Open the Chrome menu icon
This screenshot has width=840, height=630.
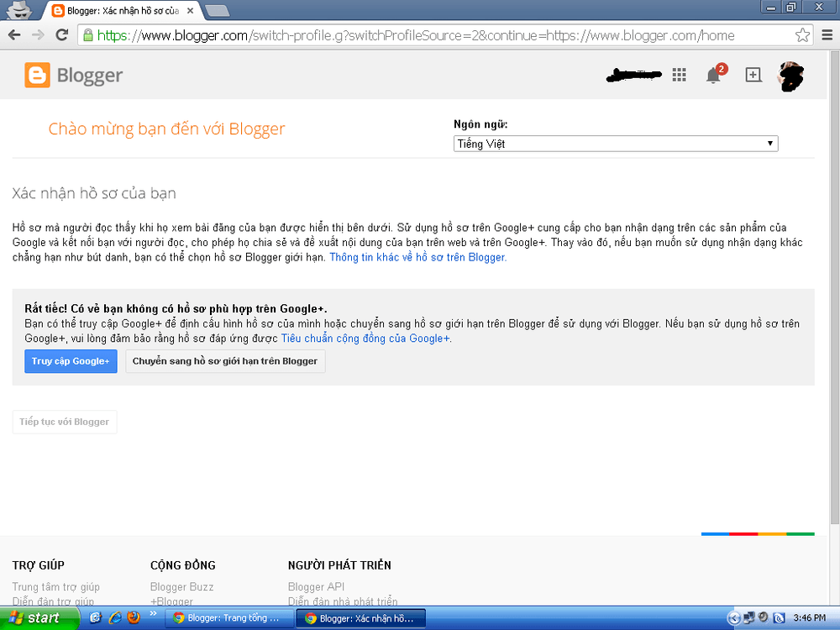(827, 35)
